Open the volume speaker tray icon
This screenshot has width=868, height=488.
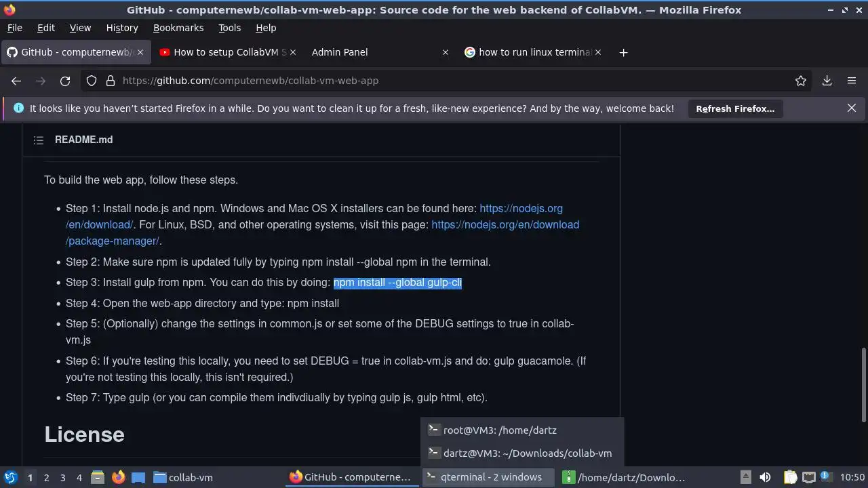tap(765, 477)
